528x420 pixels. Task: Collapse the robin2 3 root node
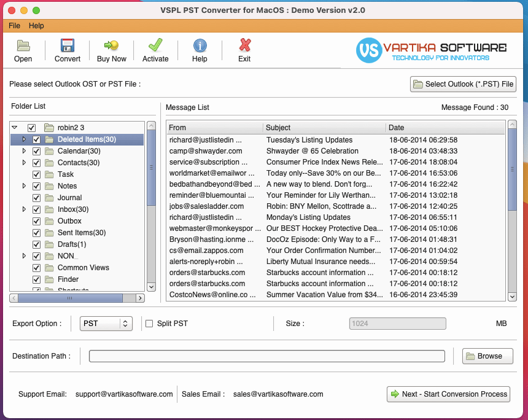click(15, 128)
